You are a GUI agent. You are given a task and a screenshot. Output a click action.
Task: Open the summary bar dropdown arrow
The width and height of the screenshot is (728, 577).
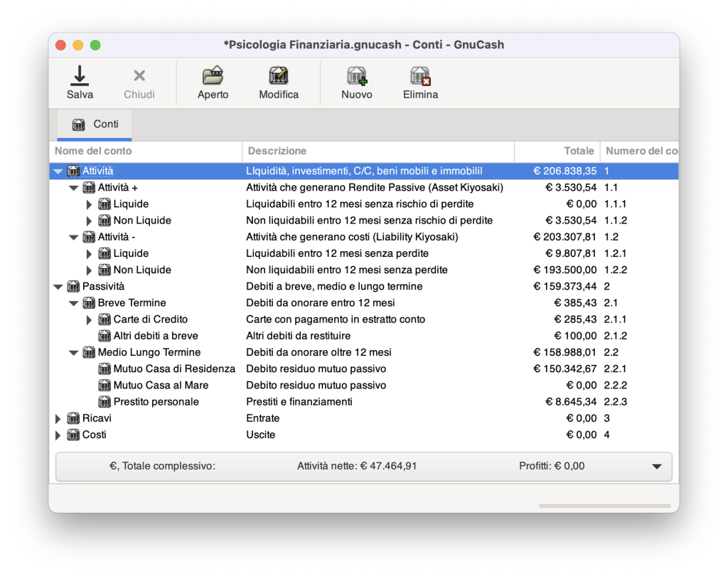click(x=656, y=467)
